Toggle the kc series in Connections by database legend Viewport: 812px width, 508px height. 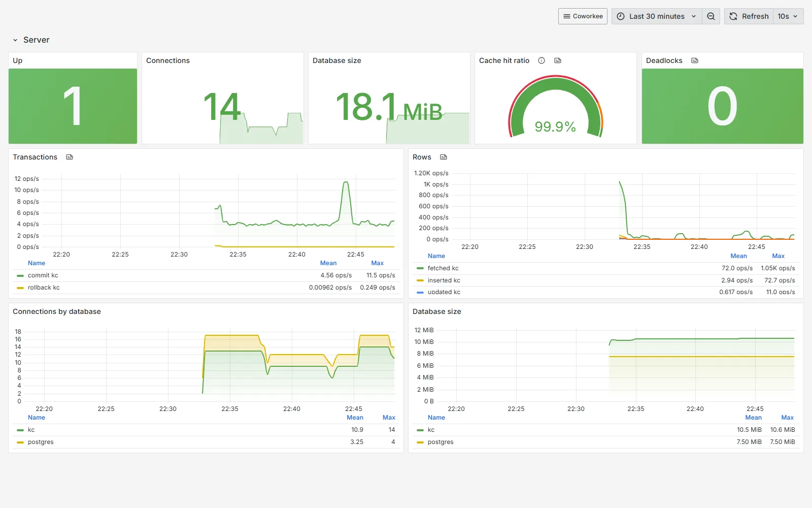click(x=31, y=430)
